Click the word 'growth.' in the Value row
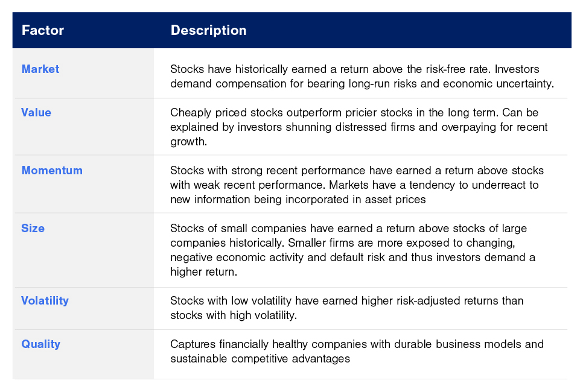This screenshot has width=583, height=392. click(x=188, y=142)
